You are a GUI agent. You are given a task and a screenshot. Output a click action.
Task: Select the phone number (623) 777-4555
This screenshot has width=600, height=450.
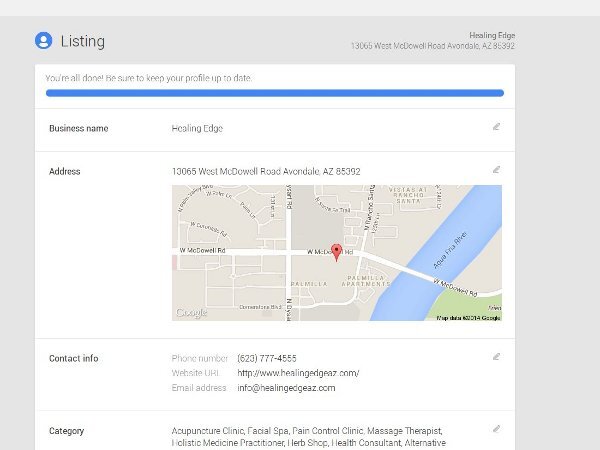(267, 359)
